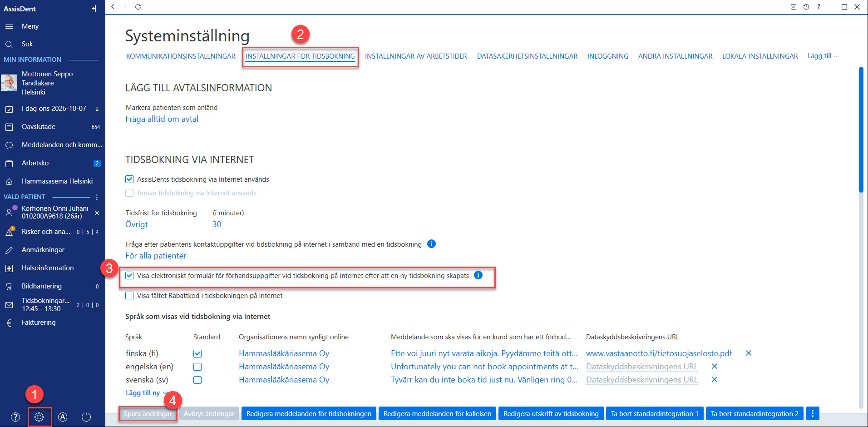
Task: Close selected patient Korhonen Onni Juhani
Action: click(97, 213)
